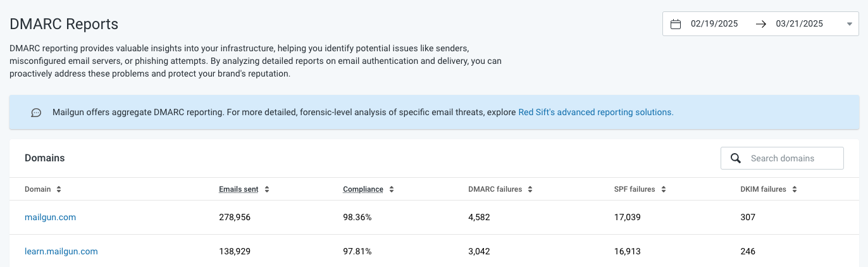This screenshot has width=868, height=267.
Task: Focus the Search domains field
Action: coord(782,158)
